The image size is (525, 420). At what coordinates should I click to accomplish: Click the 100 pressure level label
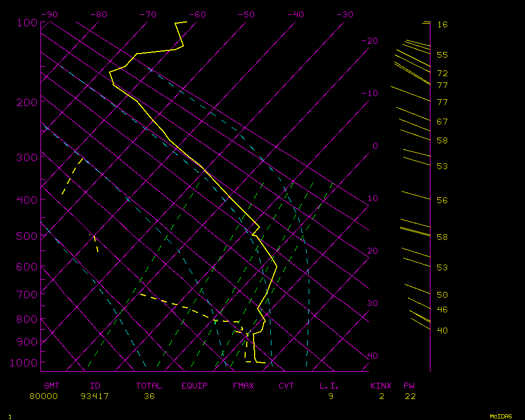tap(27, 23)
